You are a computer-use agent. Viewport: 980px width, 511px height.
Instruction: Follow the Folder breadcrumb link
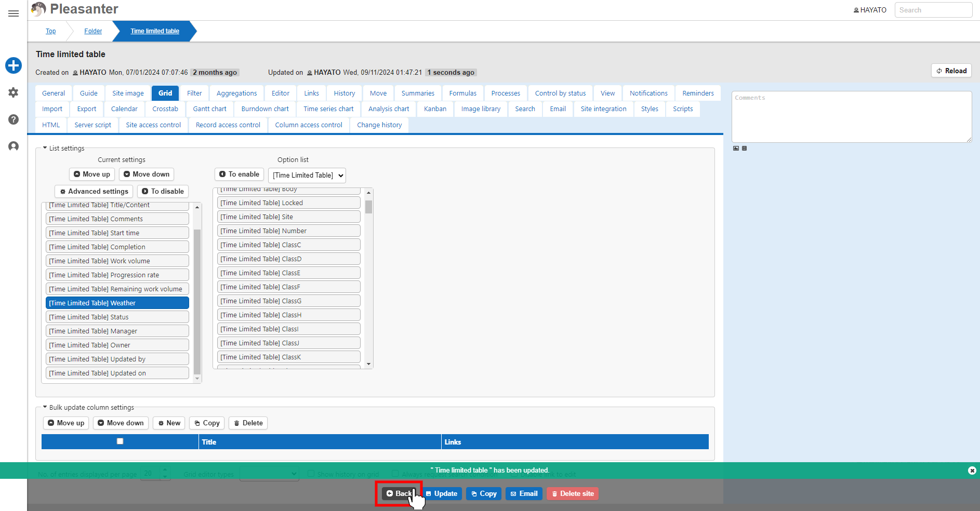(93, 31)
